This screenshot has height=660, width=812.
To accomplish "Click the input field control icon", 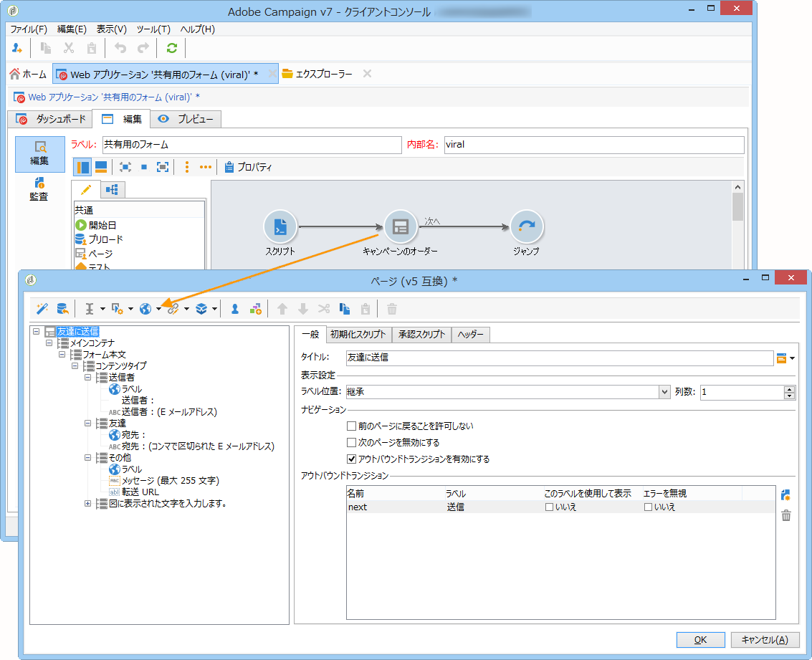I will (x=89, y=309).
